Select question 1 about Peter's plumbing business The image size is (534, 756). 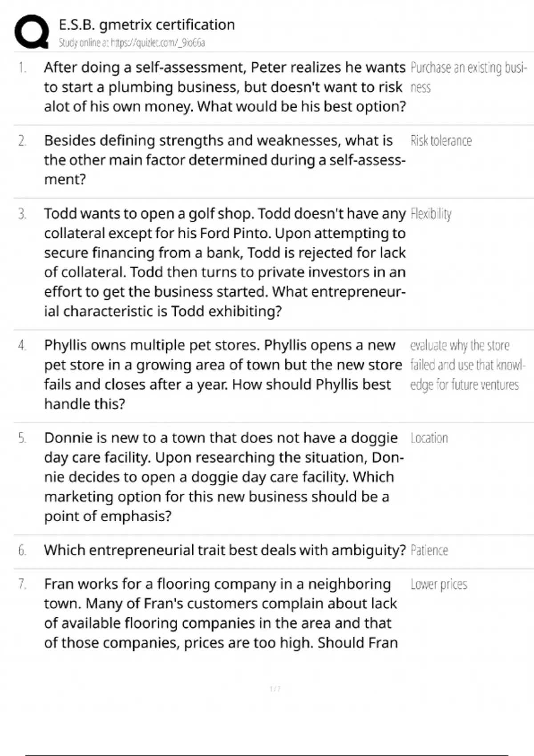click(x=225, y=87)
